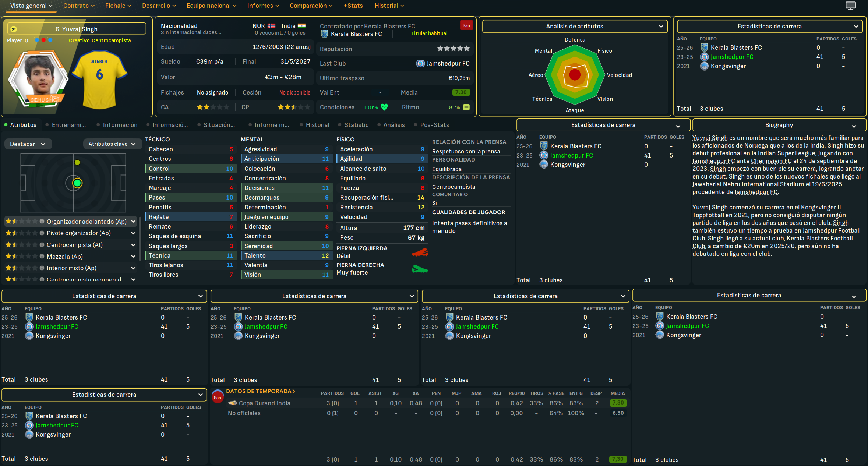This screenshot has height=466, width=868.
Task: Open the Comparación menu
Action: point(311,6)
